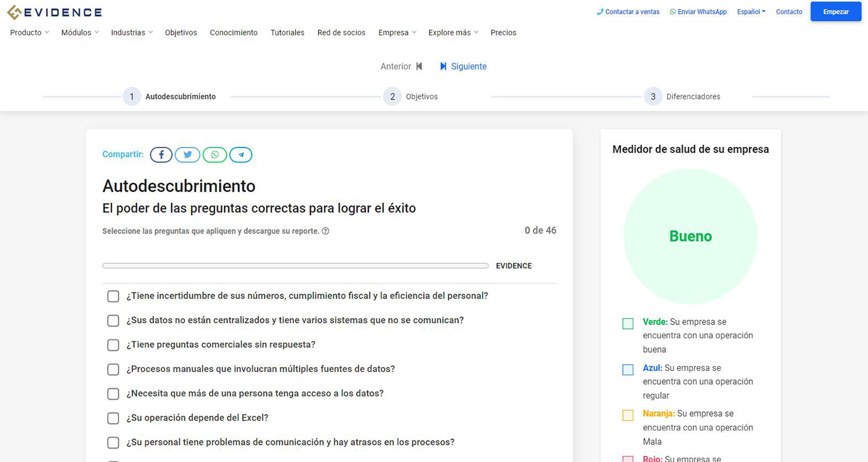
Task: Check the más de una persona acceso box
Action: point(113,394)
